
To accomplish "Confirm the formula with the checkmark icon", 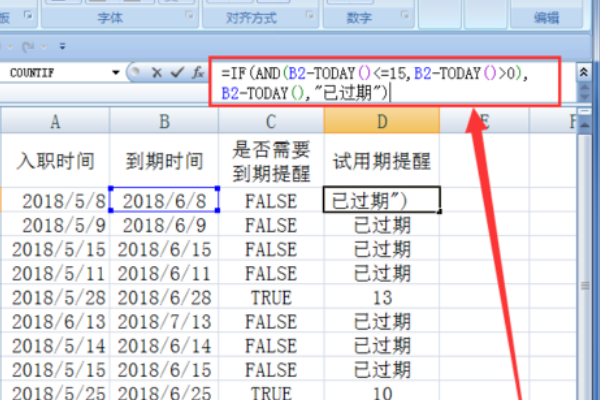I will [x=177, y=72].
